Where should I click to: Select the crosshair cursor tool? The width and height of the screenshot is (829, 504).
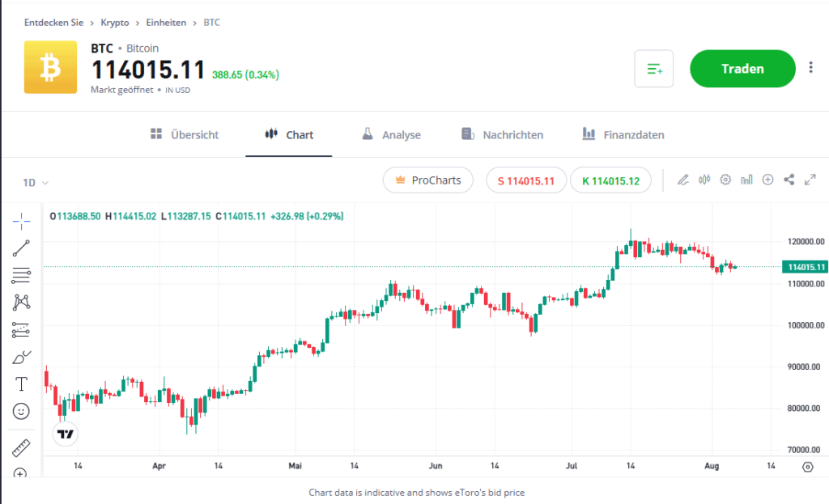[21, 220]
